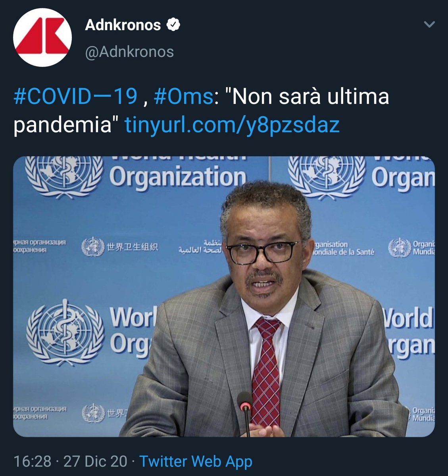This screenshot has width=448, height=476.
Task: Click the "27 Dic 20" date
Action: tap(95, 461)
